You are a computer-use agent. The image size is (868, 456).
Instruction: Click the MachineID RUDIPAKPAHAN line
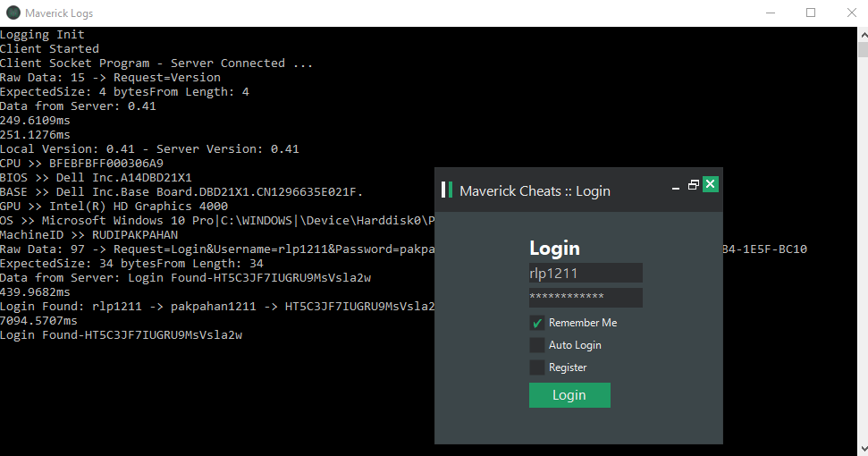pyautogui.click(x=88, y=235)
